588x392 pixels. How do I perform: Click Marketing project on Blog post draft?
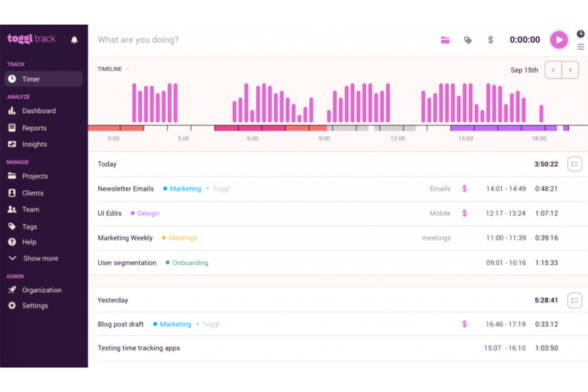click(x=176, y=324)
